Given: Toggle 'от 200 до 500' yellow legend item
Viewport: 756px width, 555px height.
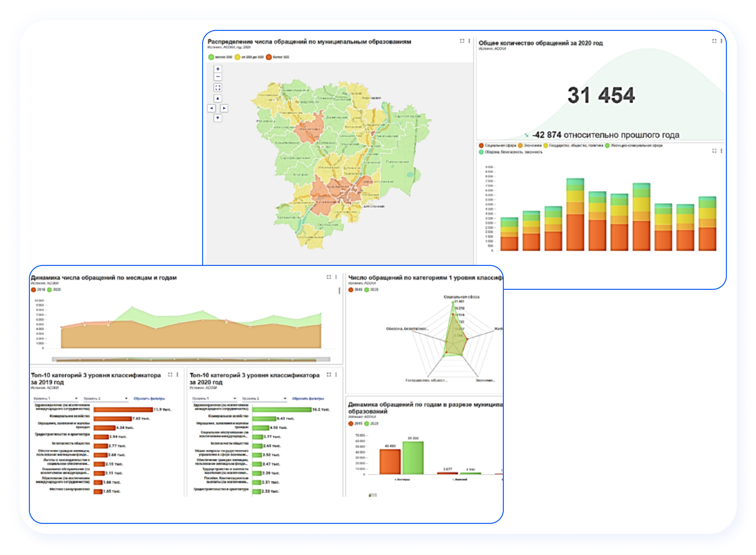Looking at the screenshot, I should coord(249,57).
